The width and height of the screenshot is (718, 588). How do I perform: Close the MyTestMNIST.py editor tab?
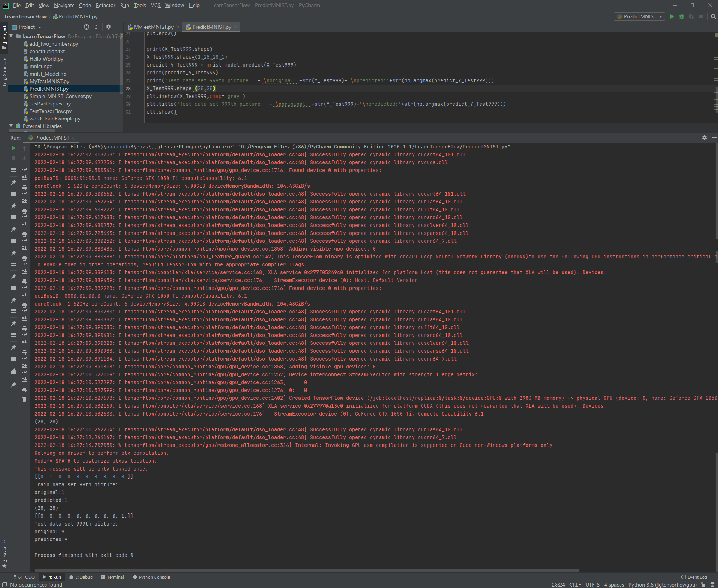(178, 27)
